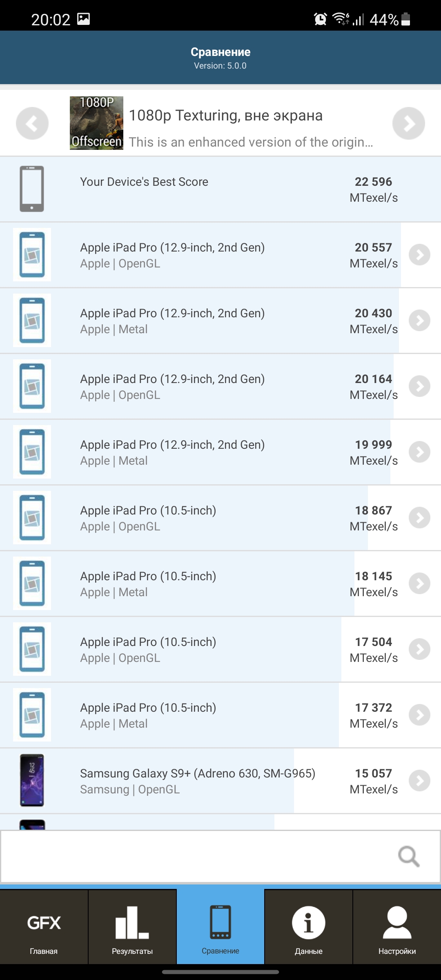Image resolution: width=441 pixels, height=980 pixels.
Task: Expand iPad Pro 12.9 Metal 20 430 entry
Action: (420, 321)
